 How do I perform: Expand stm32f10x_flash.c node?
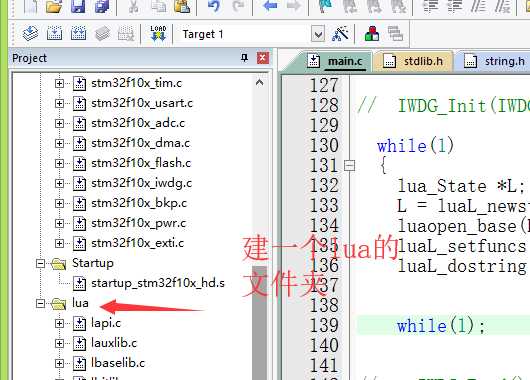tap(59, 163)
